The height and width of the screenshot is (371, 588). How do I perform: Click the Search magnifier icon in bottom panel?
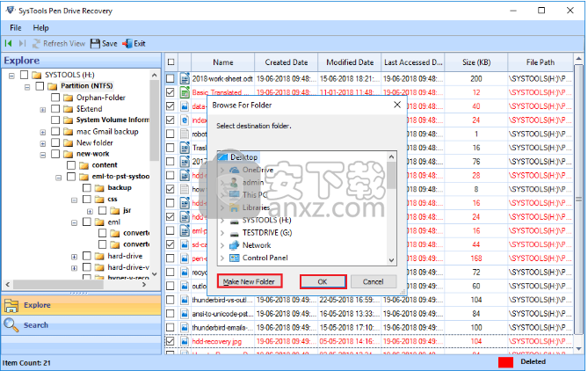[x=11, y=325]
